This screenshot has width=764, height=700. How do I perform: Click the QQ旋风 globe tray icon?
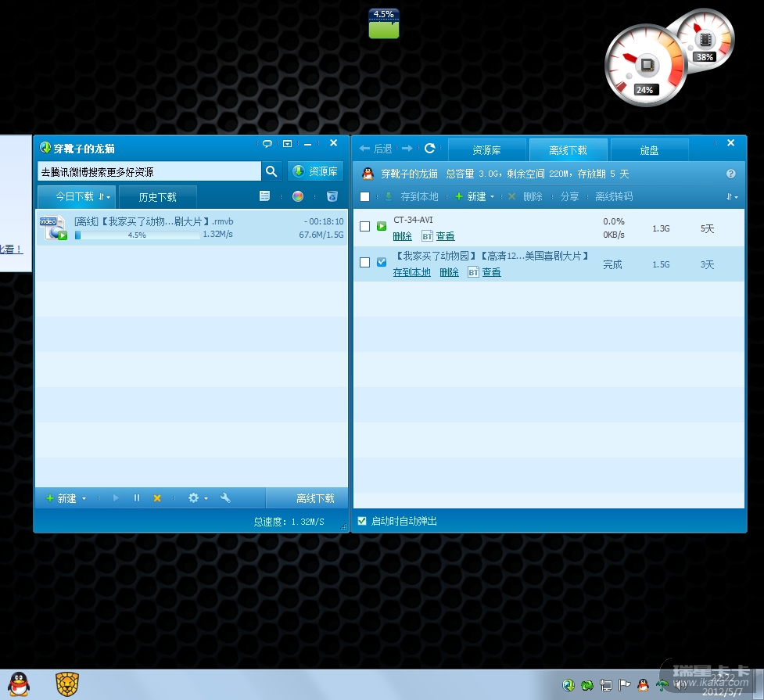[569, 685]
